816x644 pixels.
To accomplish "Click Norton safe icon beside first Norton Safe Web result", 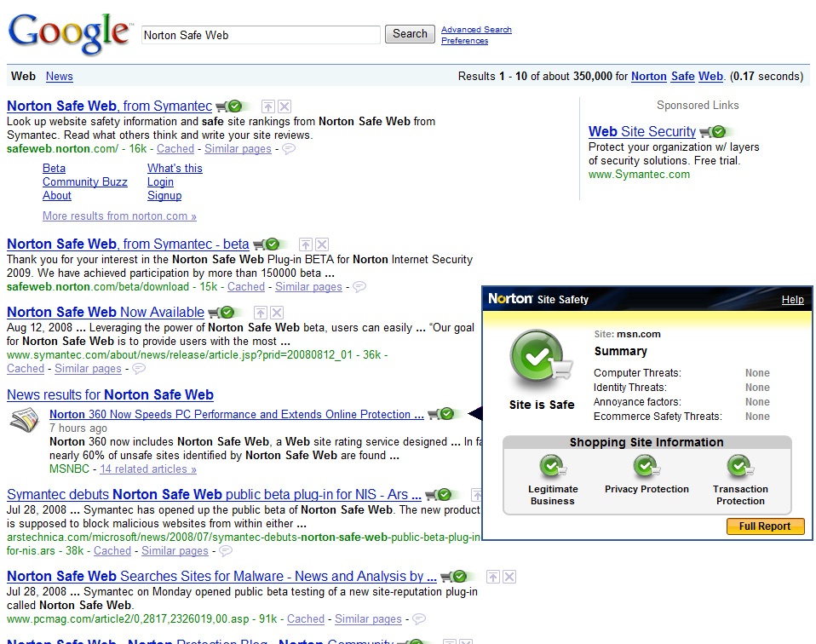I will 229,106.
